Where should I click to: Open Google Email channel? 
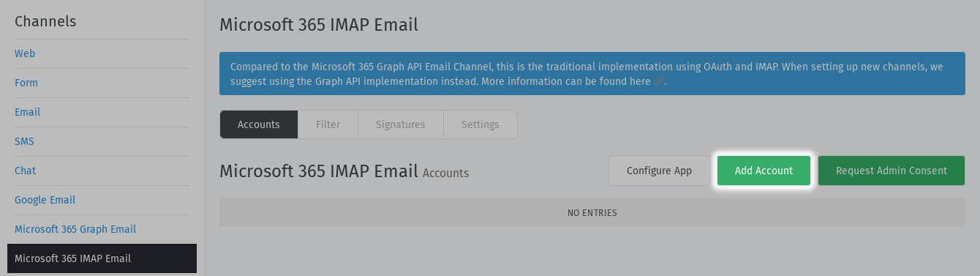[45, 200]
